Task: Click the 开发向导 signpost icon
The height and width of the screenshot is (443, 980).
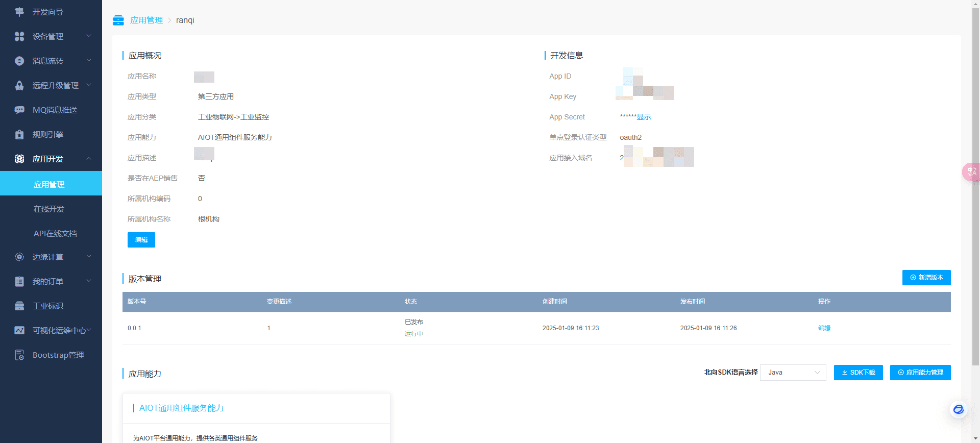Action: point(19,12)
